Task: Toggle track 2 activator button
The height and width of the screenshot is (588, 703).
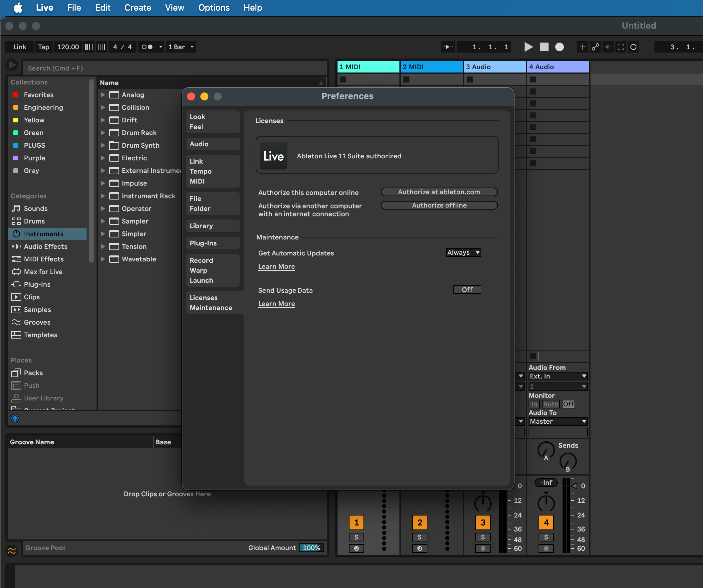Action: tap(419, 522)
